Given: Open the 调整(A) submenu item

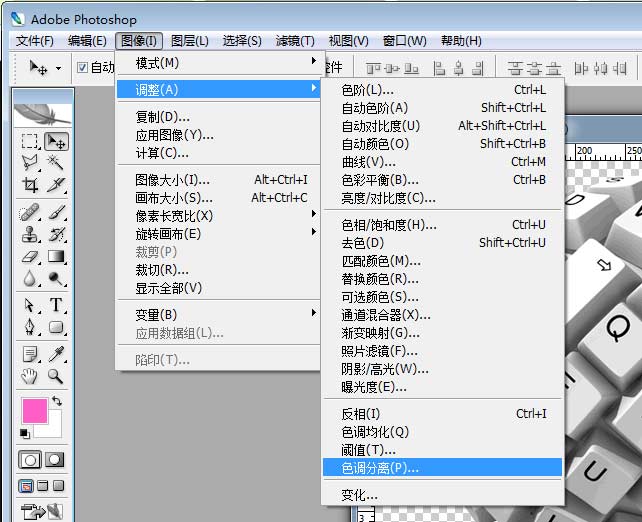Looking at the screenshot, I should [218, 89].
